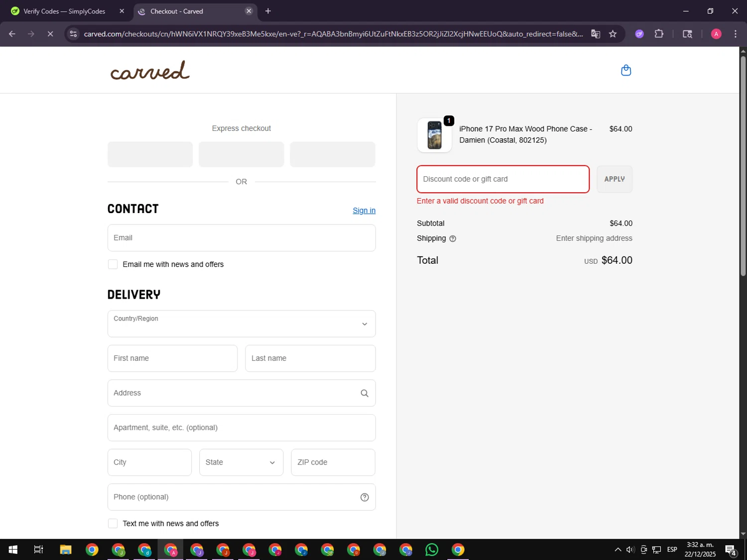Open WhatsApp from the taskbar

tap(432, 550)
